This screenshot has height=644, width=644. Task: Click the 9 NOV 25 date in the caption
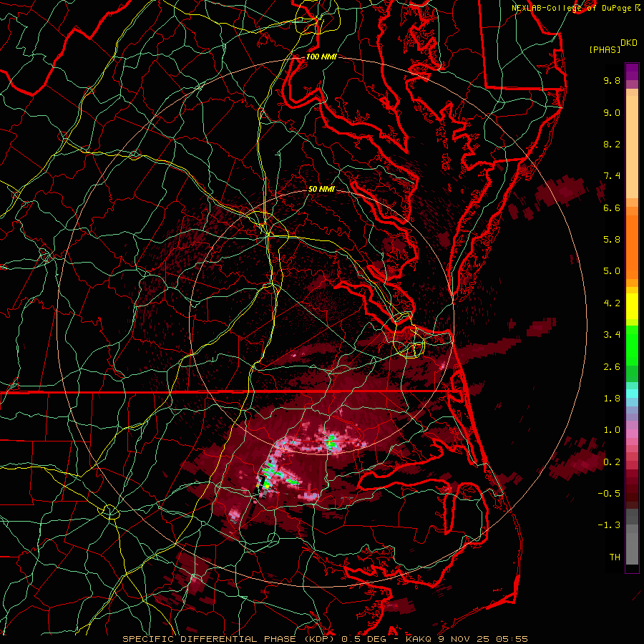[464, 639]
